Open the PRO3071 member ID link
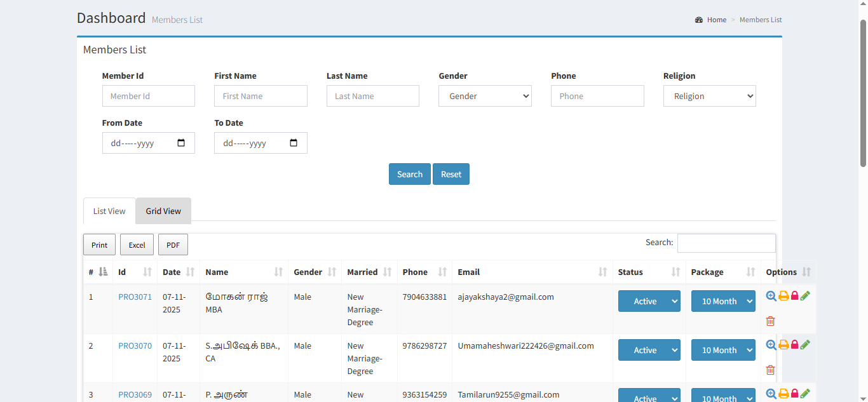 135,297
